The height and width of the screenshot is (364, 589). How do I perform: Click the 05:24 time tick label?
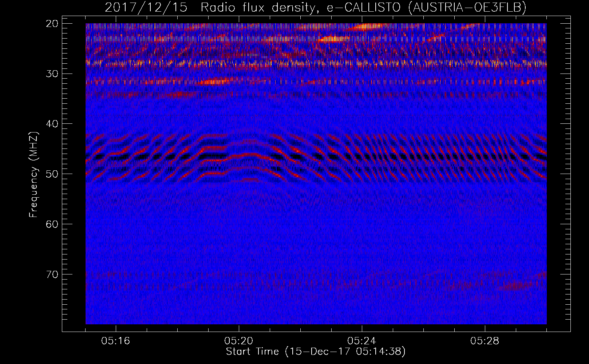click(x=362, y=341)
